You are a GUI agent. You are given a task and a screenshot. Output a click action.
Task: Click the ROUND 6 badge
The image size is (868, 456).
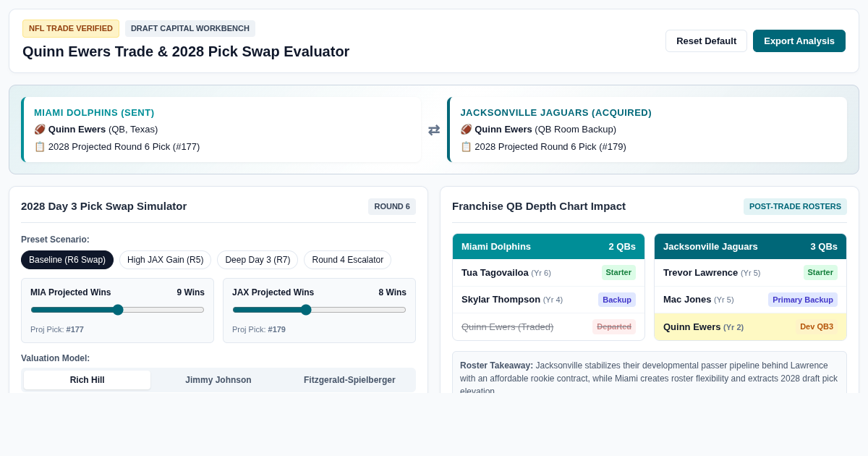pos(392,206)
